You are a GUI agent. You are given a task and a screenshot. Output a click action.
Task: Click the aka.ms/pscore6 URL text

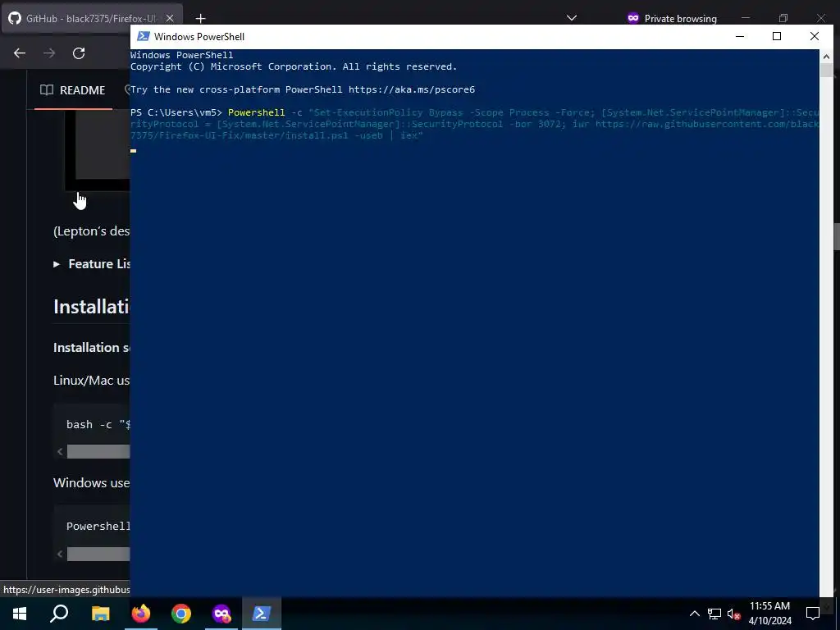(x=412, y=89)
